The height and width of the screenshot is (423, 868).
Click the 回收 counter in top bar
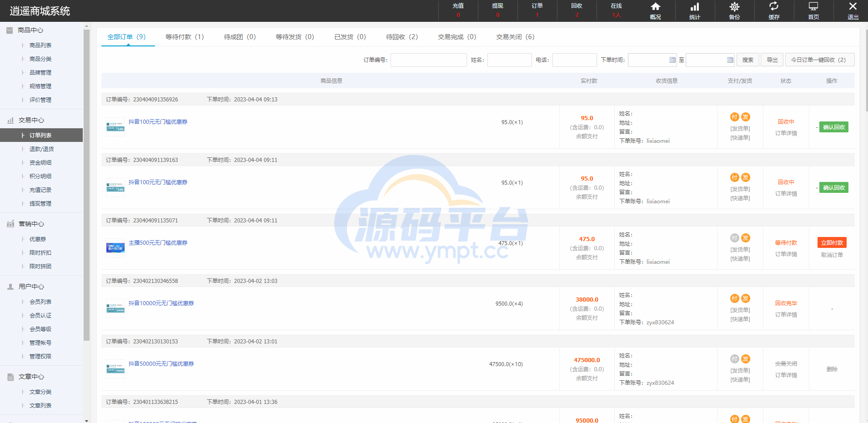(577, 10)
